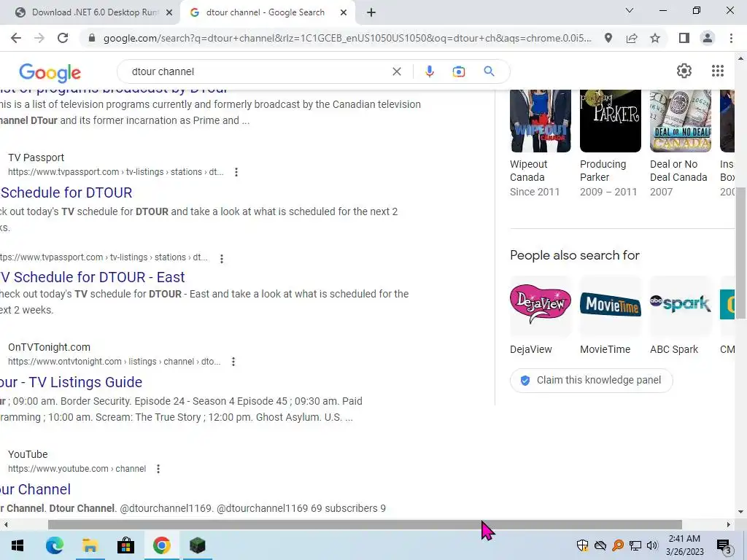Screen dimensions: 747x560
Task: Select ABC Spark related search
Action: pyautogui.click(x=681, y=316)
